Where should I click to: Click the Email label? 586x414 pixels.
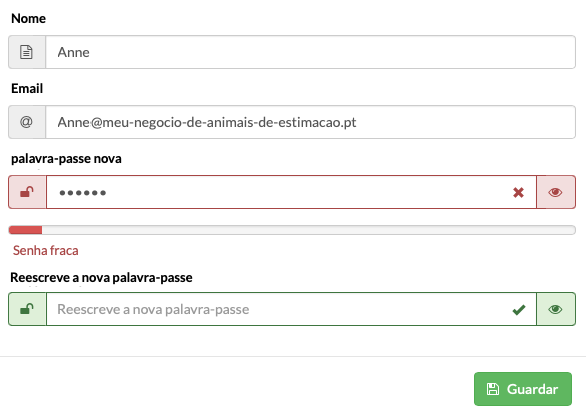pos(27,89)
